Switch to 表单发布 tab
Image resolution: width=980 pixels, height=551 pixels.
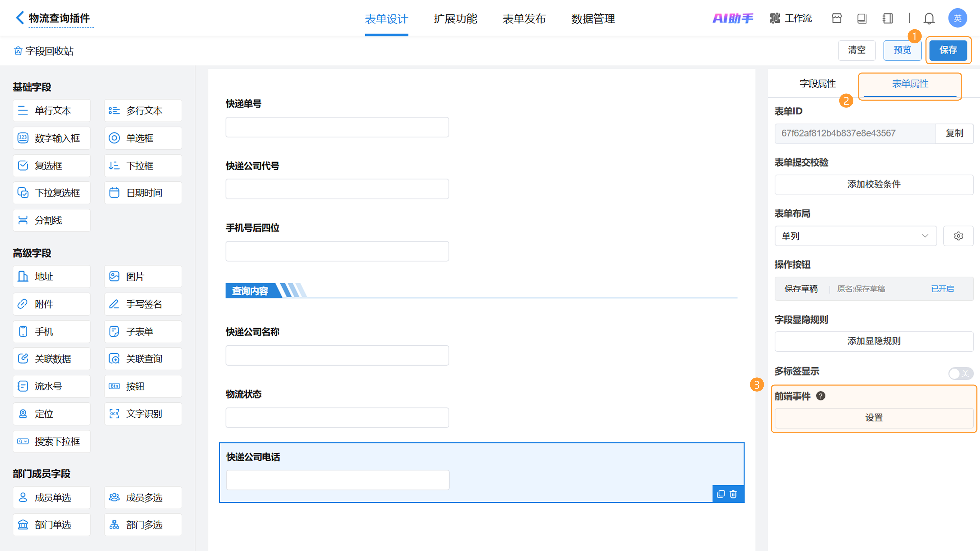524,19
